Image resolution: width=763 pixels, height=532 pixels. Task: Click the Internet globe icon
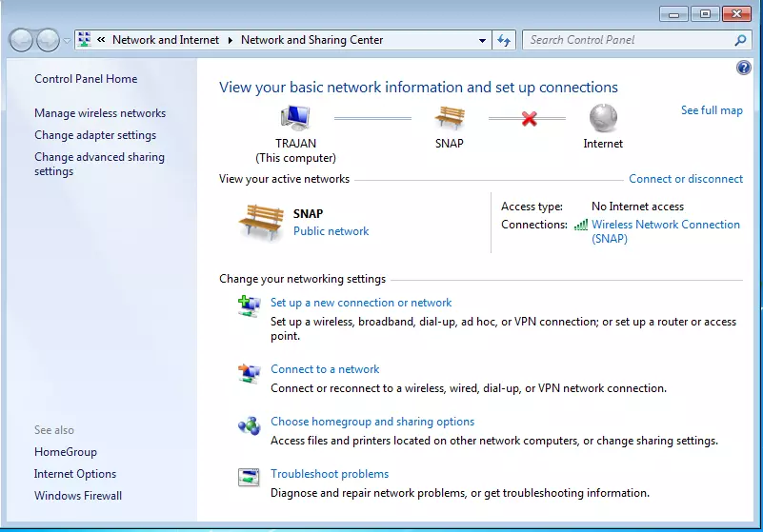[603, 118]
